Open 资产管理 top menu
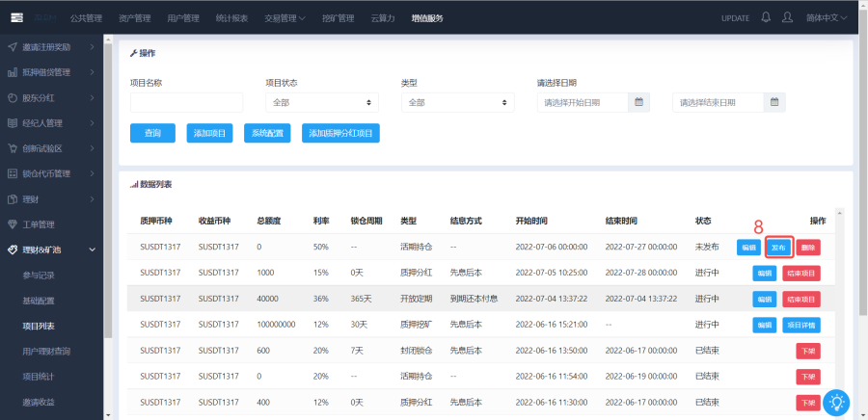This screenshot has width=868, height=420. tap(134, 18)
